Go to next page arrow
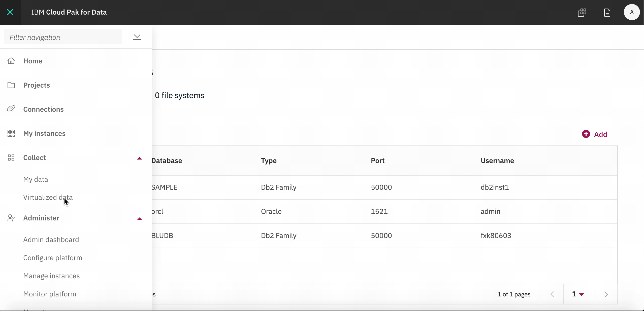 [606, 294]
